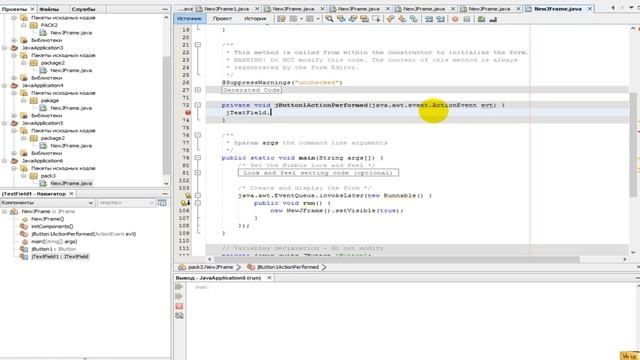Close the active bold NewJFrame.java tab

[590, 9]
